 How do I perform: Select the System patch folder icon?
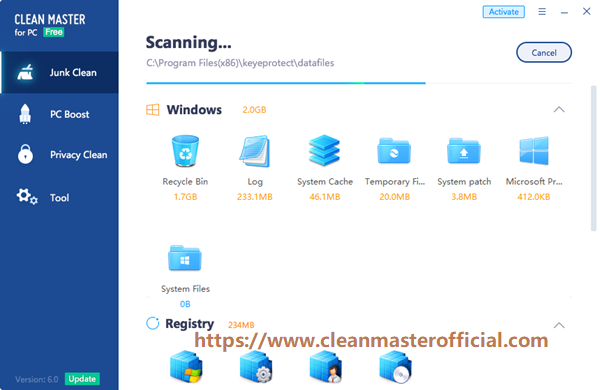click(x=464, y=151)
